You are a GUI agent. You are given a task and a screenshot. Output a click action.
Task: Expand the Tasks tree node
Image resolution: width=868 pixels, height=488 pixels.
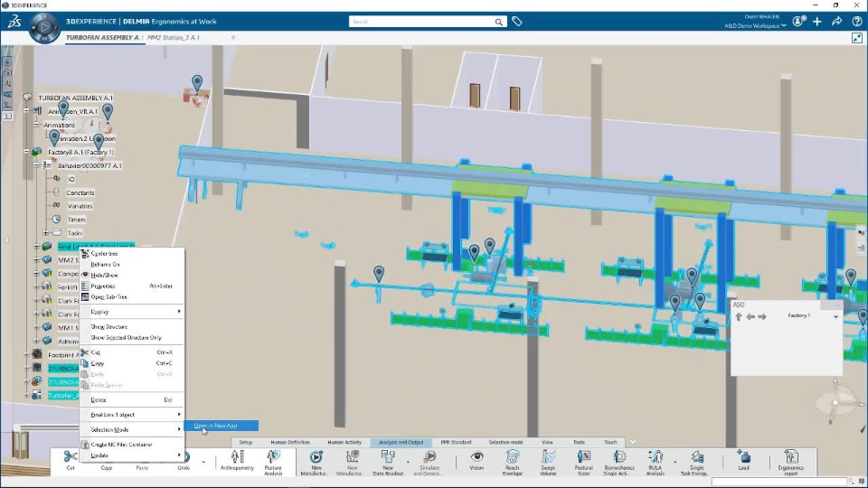[x=46, y=233]
